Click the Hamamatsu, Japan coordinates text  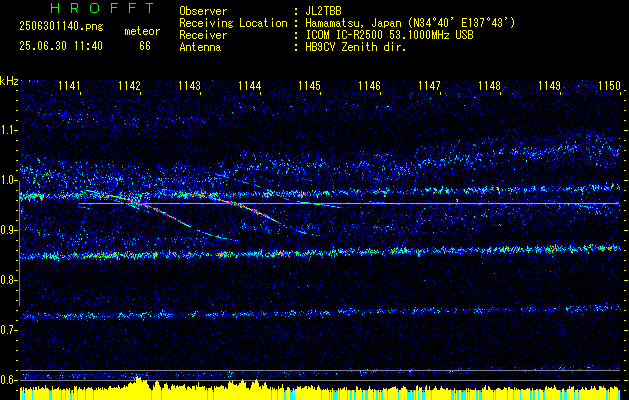click(410, 23)
